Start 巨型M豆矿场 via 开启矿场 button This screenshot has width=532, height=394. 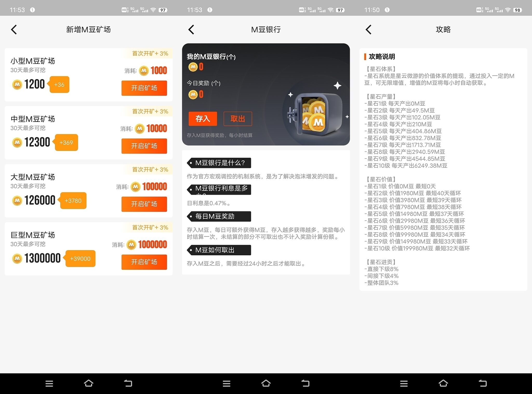(x=144, y=262)
